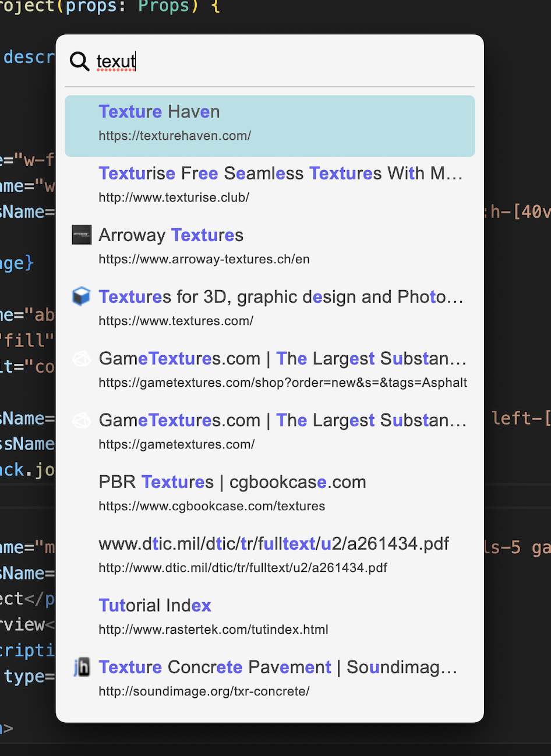Click the gametextures.com/shop Asphalt URL
Screen dimensions: 551x756
[282, 383]
